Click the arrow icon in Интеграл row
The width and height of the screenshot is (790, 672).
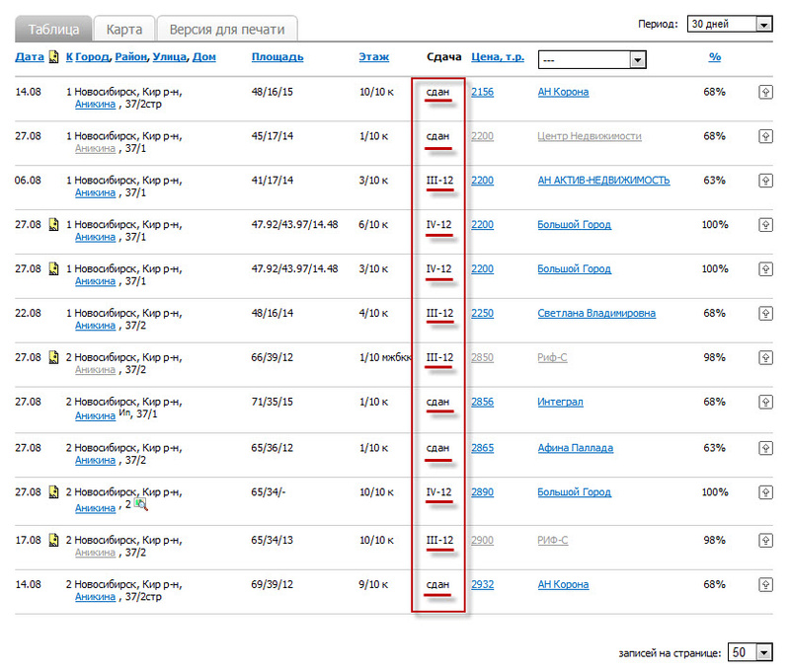pyautogui.click(x=764, y=403)
